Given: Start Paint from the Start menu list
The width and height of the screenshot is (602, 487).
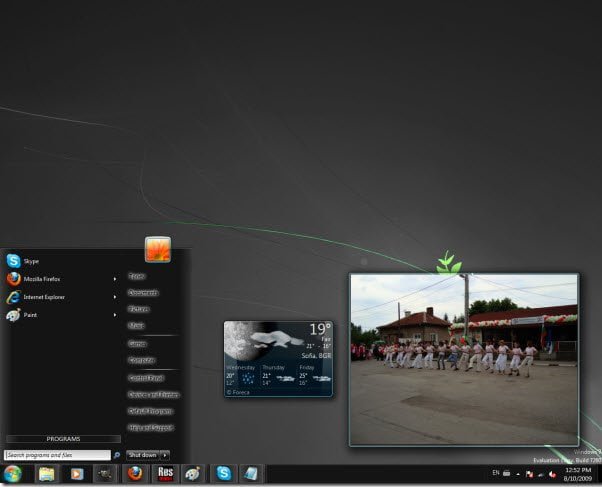Looking at the screenshot, I should [x=61, y=315].
